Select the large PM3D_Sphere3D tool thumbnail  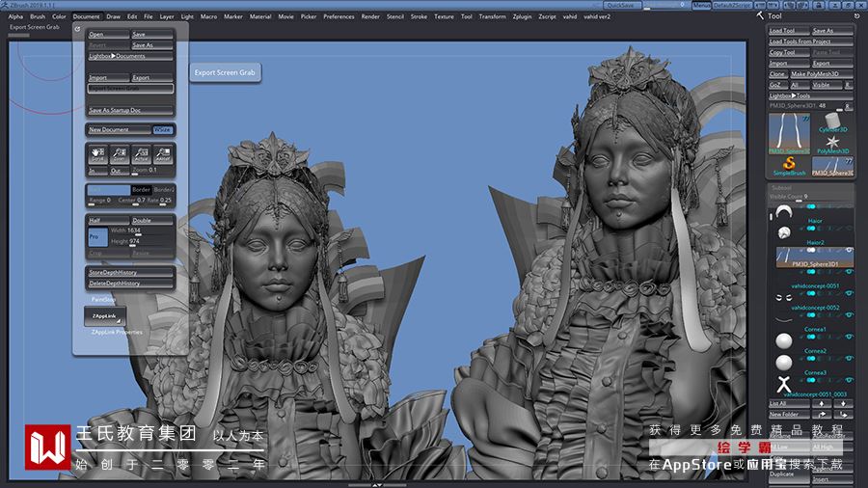coord(789,133)
